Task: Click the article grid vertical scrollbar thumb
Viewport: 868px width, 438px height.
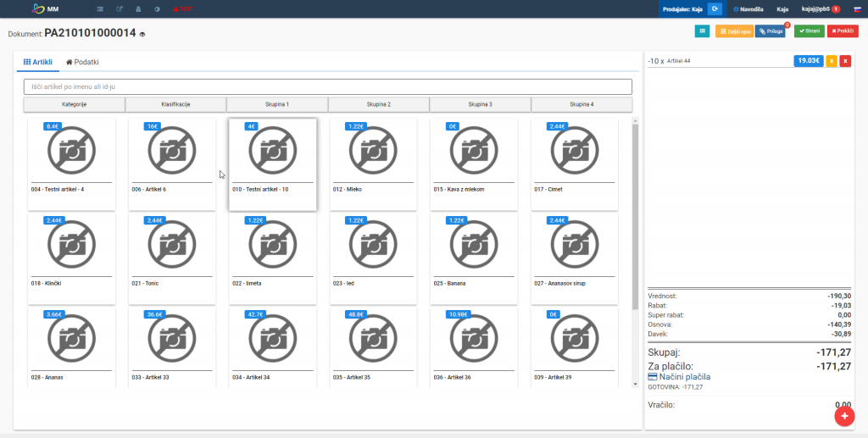Action: (636, 216)
